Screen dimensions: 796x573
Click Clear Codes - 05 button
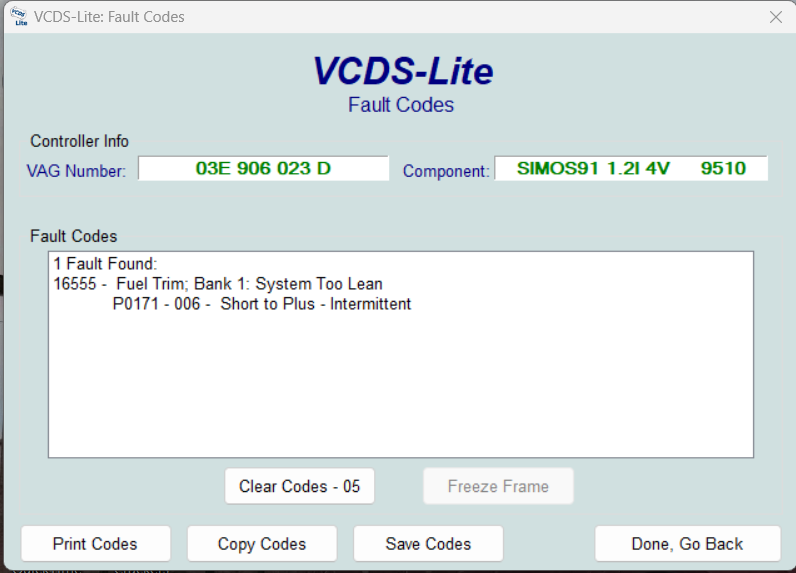click(x=300, y=486)
